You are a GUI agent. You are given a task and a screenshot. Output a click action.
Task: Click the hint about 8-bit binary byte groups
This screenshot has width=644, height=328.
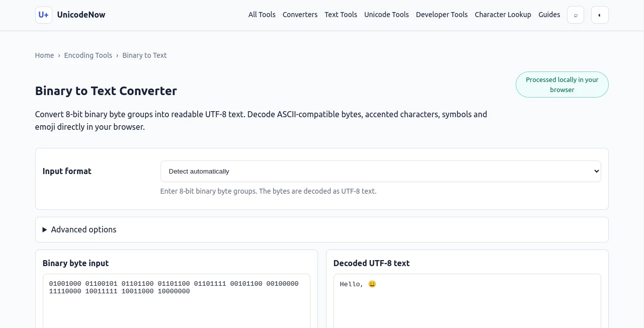point(268,191)
